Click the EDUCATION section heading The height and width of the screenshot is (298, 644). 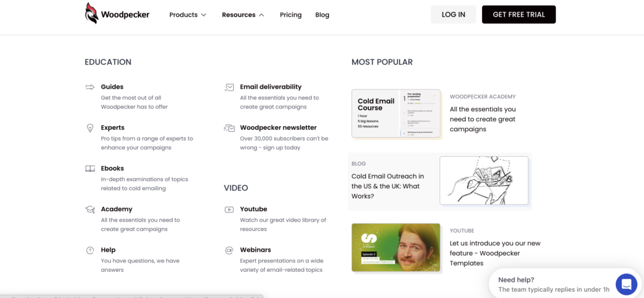tap(108, 62)
